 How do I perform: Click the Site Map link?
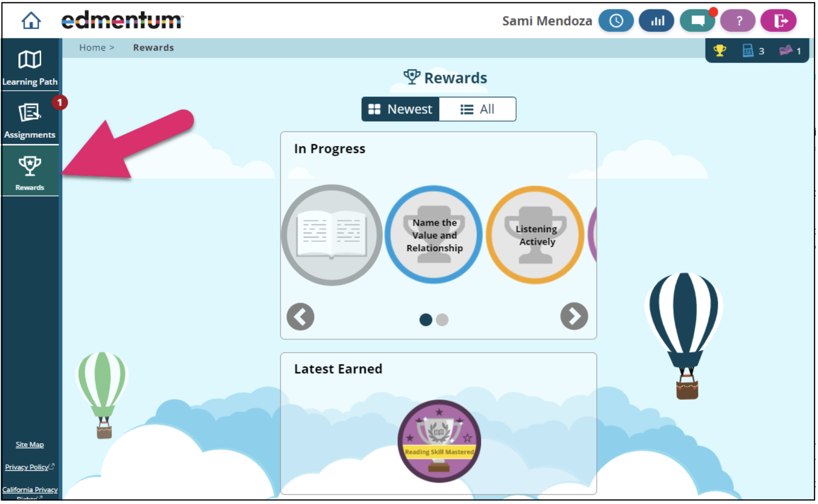point(30,445)
